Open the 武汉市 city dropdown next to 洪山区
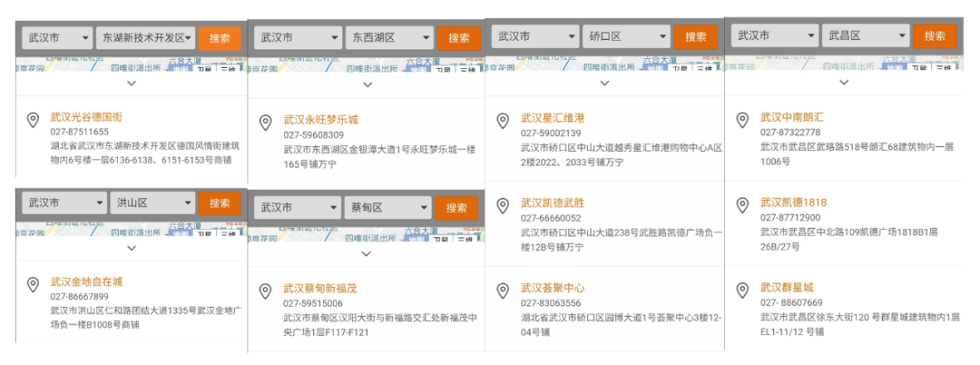This screenshot has height=365, width=980. [x=64, y=202]
